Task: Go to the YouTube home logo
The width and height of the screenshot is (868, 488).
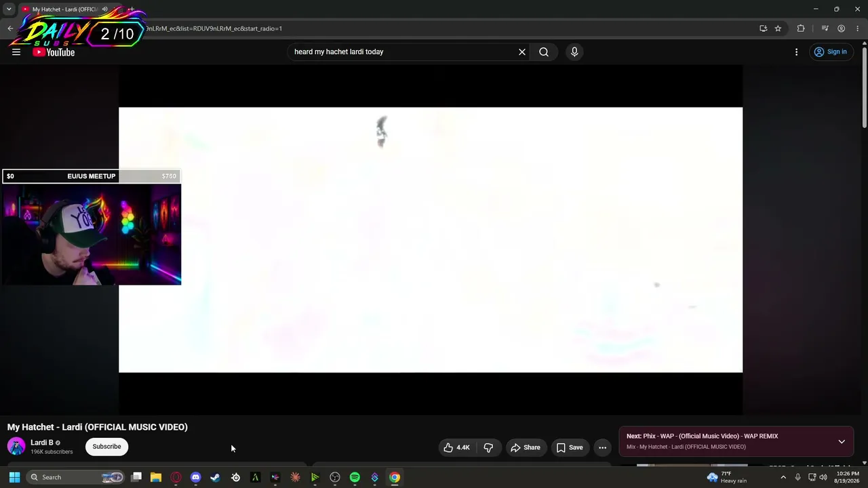Action: (x=54, y=52)
